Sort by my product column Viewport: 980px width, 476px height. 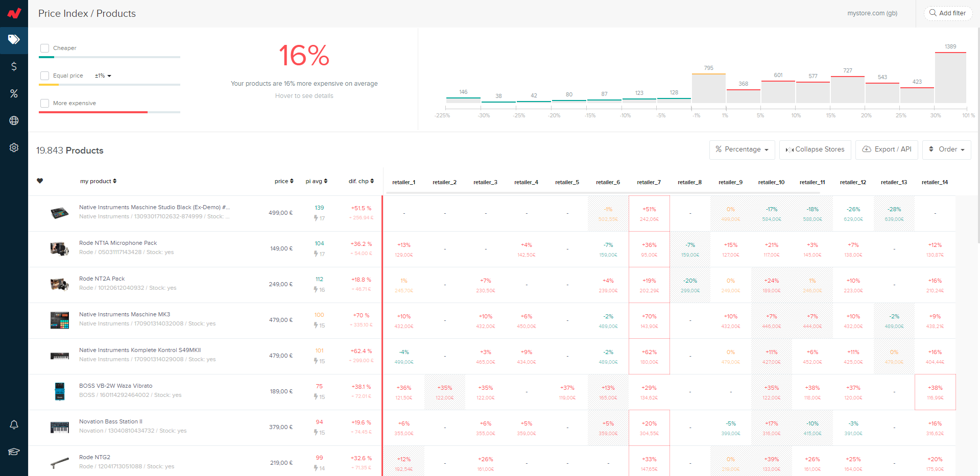click(98, 181)
